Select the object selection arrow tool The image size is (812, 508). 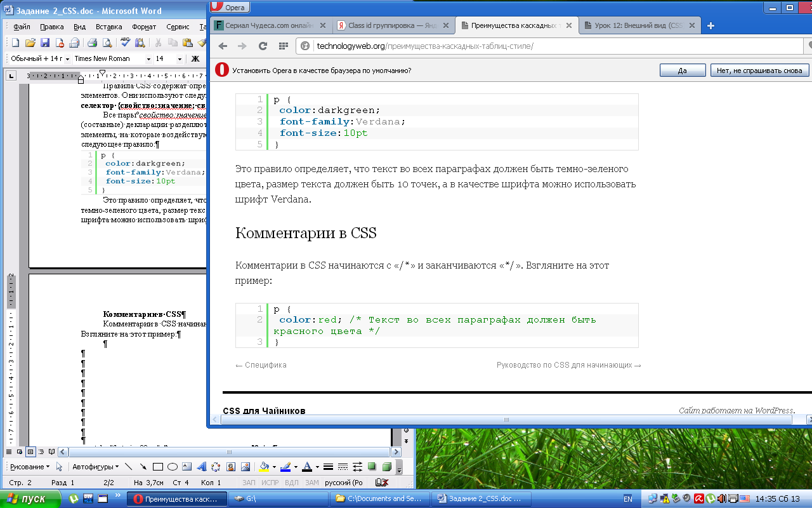tap(60, 467)
